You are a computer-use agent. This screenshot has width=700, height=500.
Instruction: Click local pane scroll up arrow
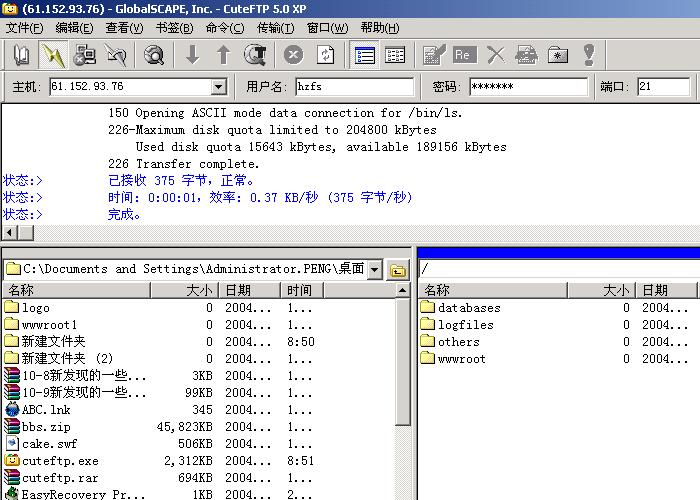tap(403, 290)
